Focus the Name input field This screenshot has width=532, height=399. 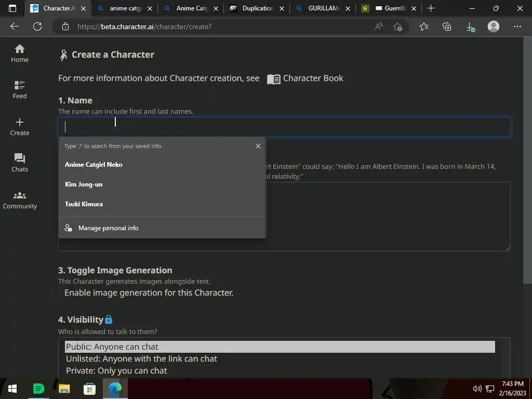tap(284, 127)
